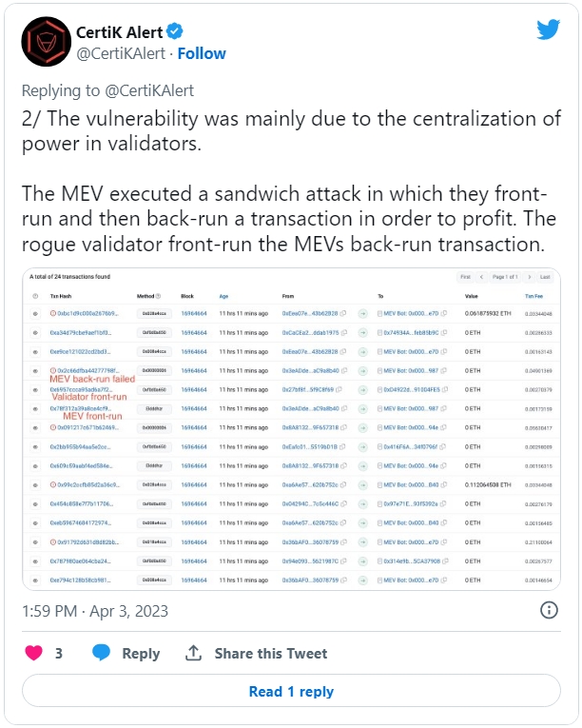The image size is (582, 728).
Task: Click the @CertiKAlert handle
Action: click(121, 53)
